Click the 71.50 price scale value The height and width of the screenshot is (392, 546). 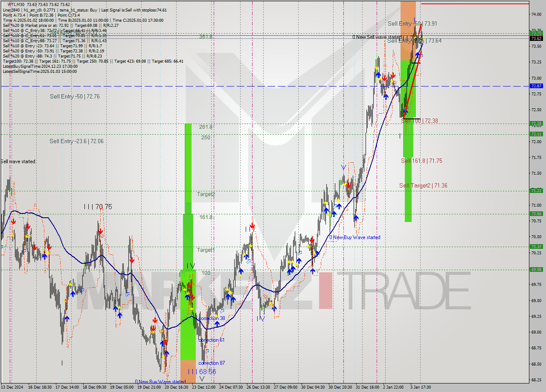click(536, 173)
